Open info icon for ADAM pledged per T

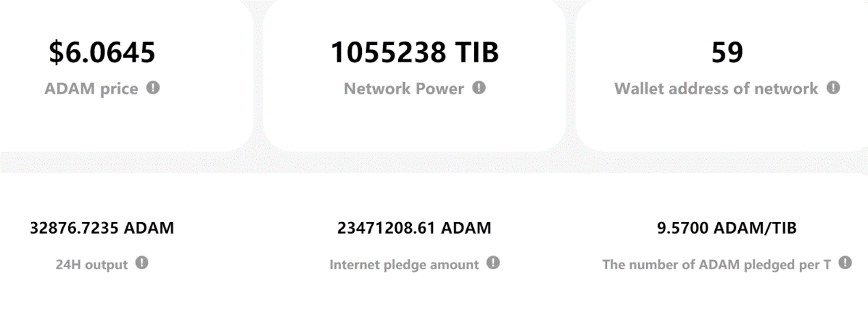coord(845,263)
